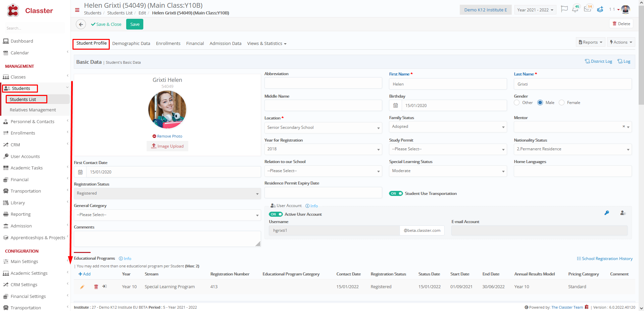Click the hamburger menu icon
Image resolution: width=644 pixels, height=311 pixels.
click(77, 10)
